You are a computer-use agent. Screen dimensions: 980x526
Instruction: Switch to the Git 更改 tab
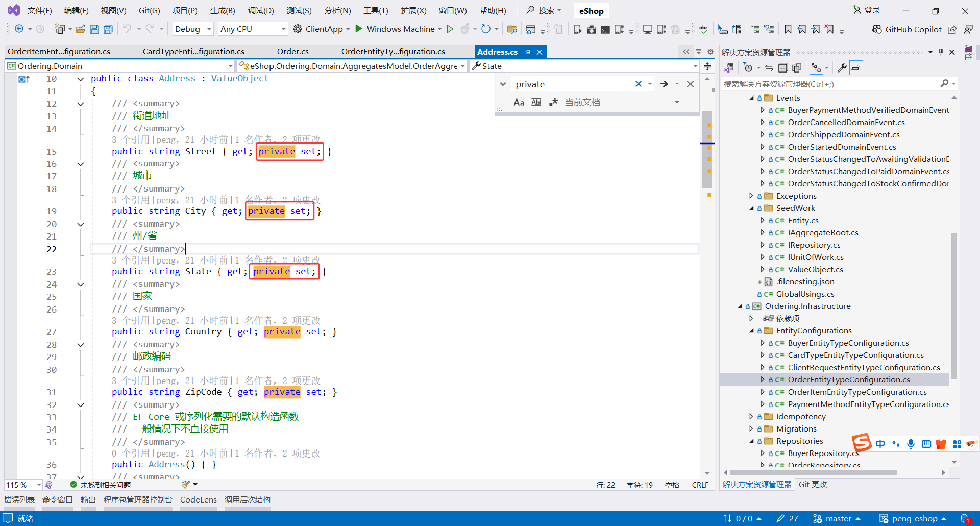(x=813, y=485)
